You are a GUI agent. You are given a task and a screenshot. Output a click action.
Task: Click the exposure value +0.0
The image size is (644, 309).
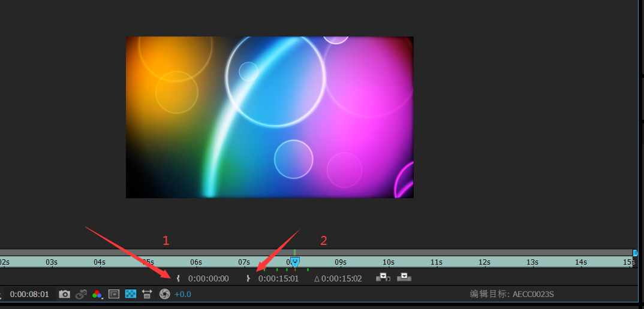[x=183, y=294]
